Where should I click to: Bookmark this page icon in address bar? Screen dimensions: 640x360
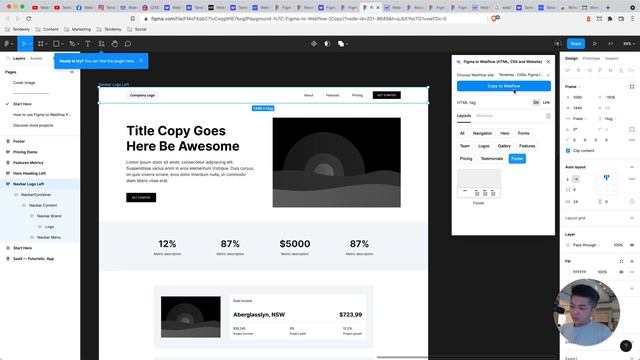pyautogui.click(x=133, y=18)
